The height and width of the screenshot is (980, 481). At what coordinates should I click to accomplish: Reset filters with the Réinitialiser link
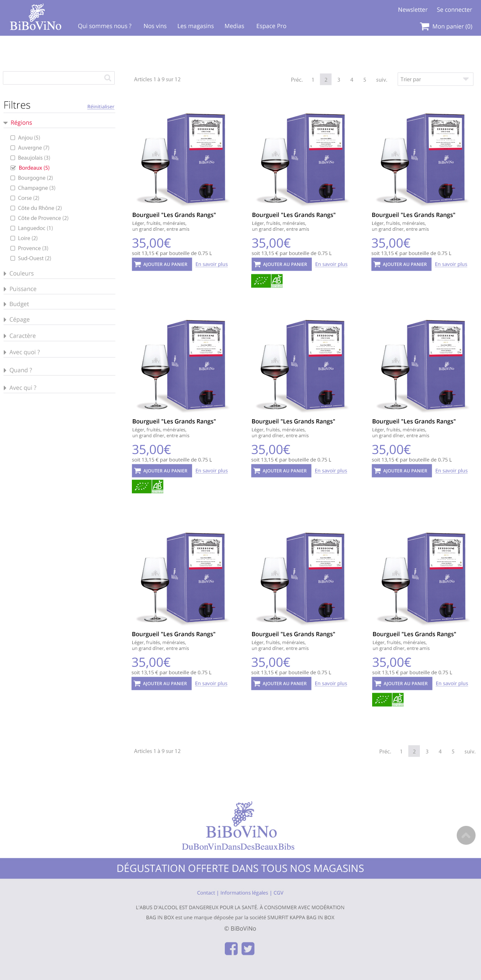101,107
